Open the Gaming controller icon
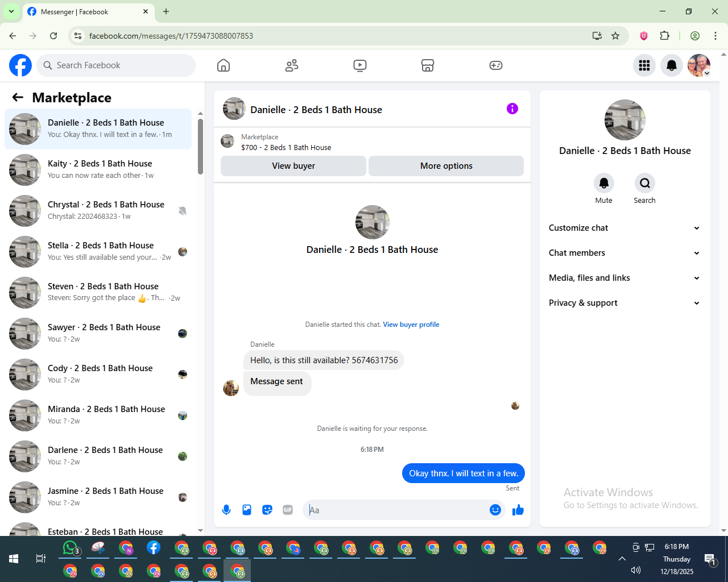Screen dimensions: 728x582 (x=496, y=65)
